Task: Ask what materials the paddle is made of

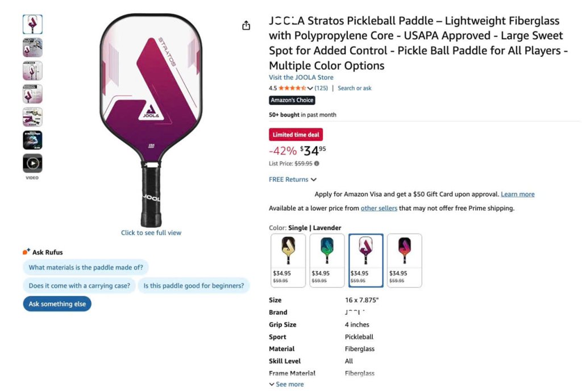Action: point(86,268)
